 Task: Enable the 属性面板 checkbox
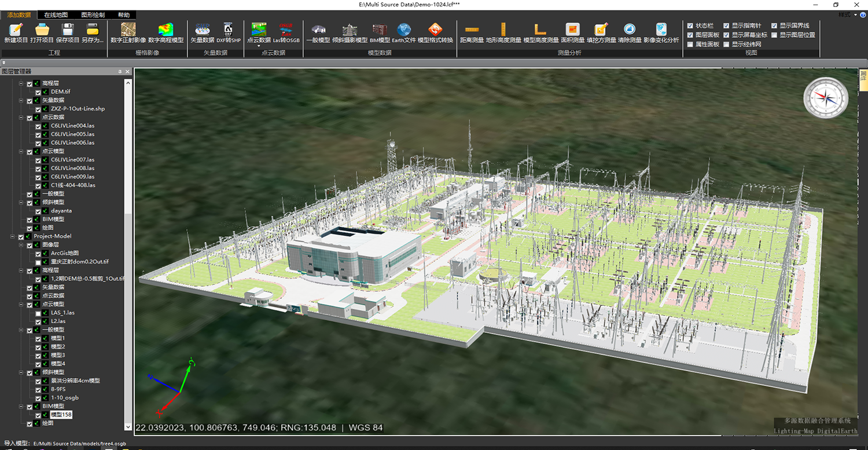click(690, 44)
